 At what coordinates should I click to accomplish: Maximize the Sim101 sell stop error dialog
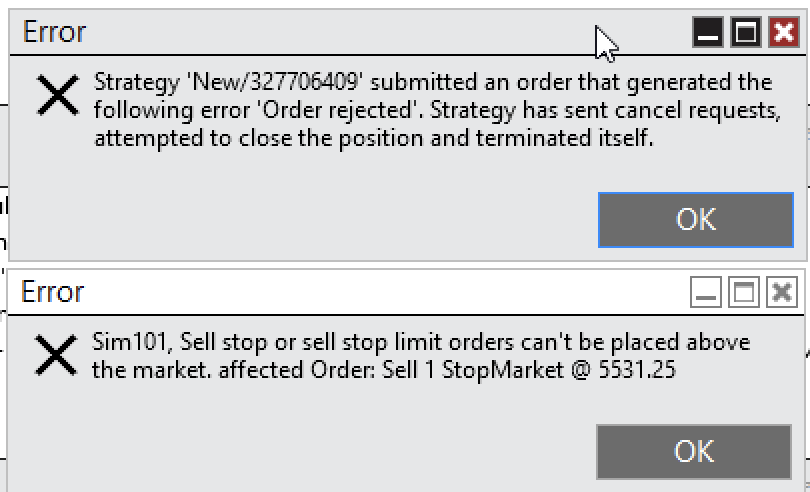(x=744, y=293)
